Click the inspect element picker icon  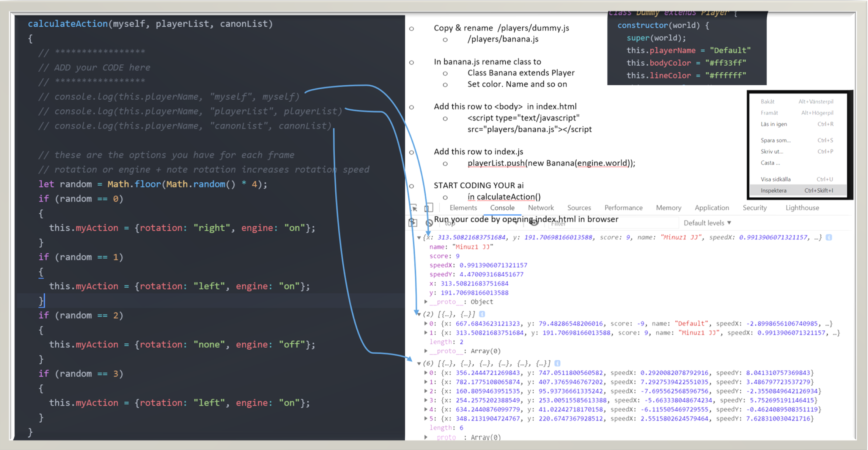tap(414, 208)
